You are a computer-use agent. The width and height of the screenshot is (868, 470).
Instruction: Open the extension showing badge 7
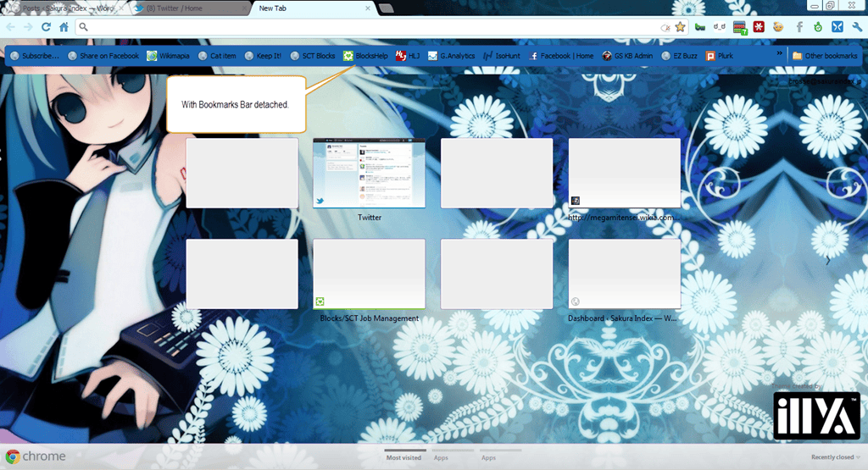(740, 27)
